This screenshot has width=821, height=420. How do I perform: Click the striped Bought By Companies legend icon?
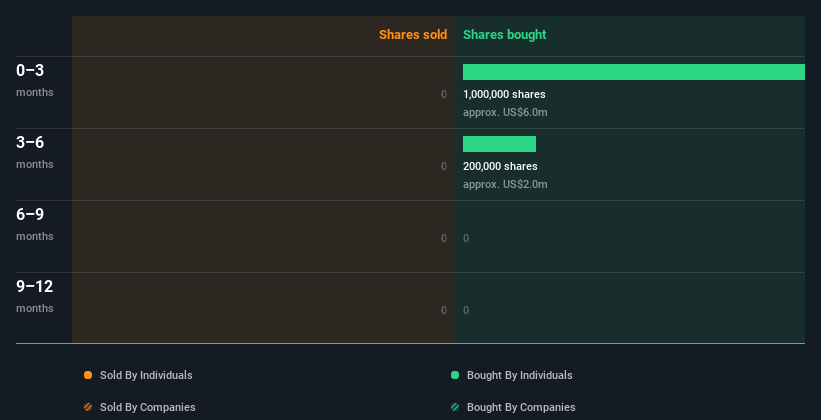click(x=455, y=407)
